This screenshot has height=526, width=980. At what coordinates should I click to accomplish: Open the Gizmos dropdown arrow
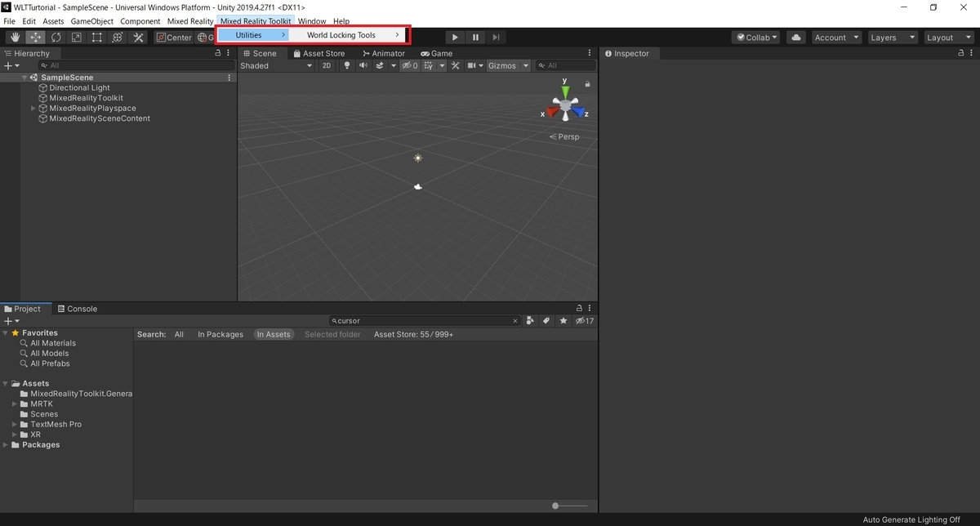525,65
